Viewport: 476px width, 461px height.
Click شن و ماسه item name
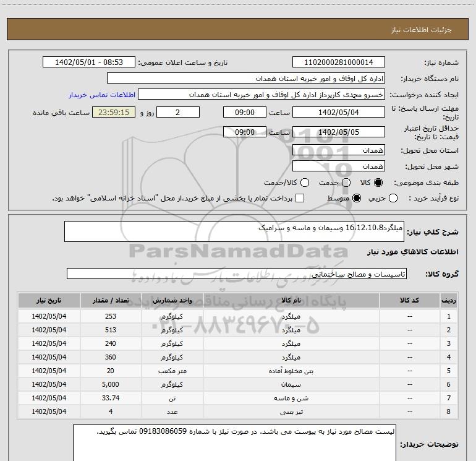(x=291, y=398)
